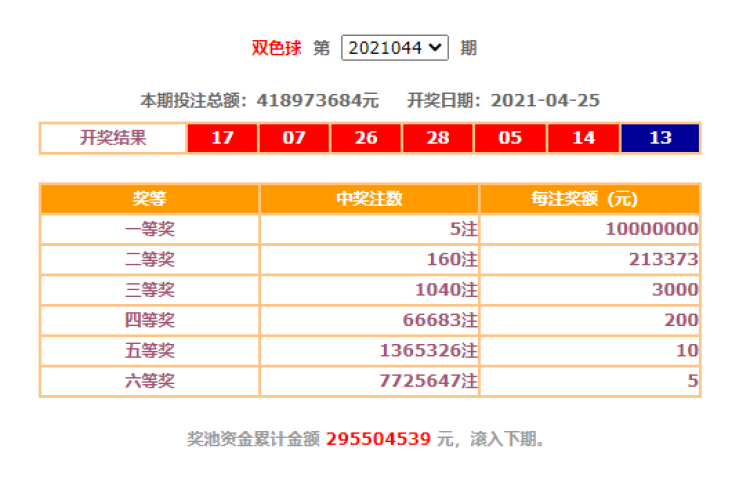Click red ball number 07

point(294,138)
